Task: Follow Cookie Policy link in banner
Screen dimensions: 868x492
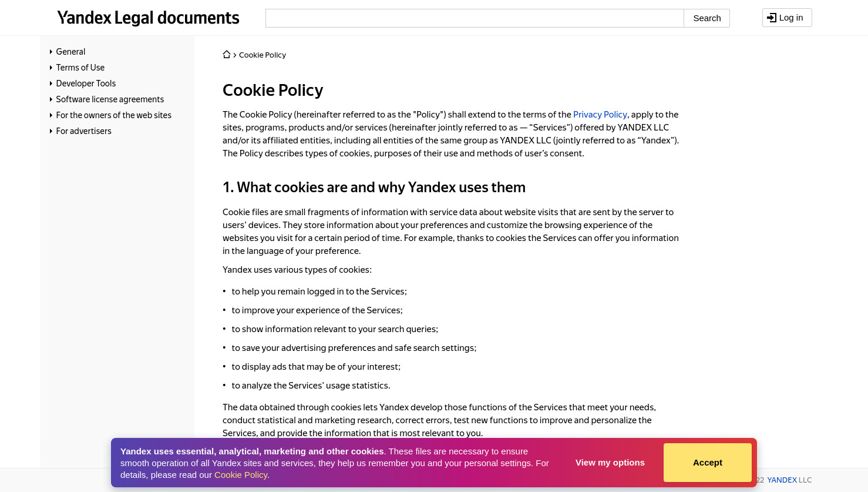Action: click(241, 475)
